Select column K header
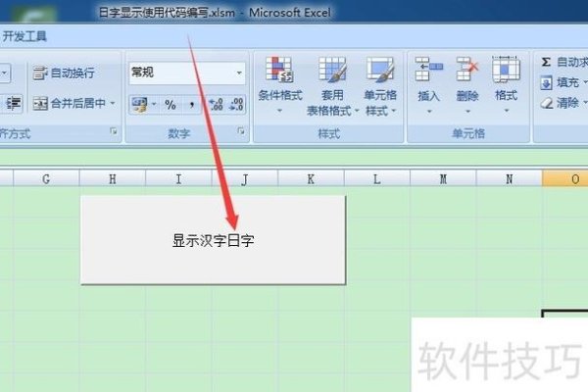The height and width of the screenshot is (392, 588). pos(311,179)
